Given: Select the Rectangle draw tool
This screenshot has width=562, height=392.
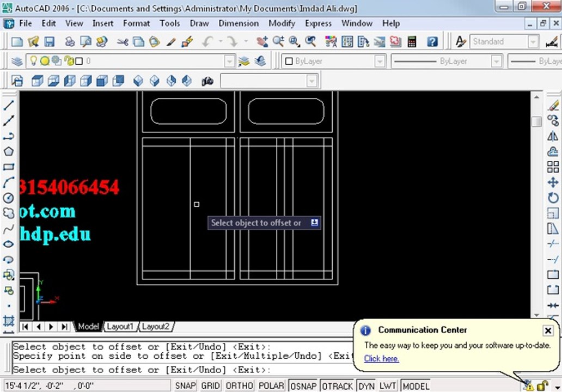Looking at the screenshot, I should 9,167.
